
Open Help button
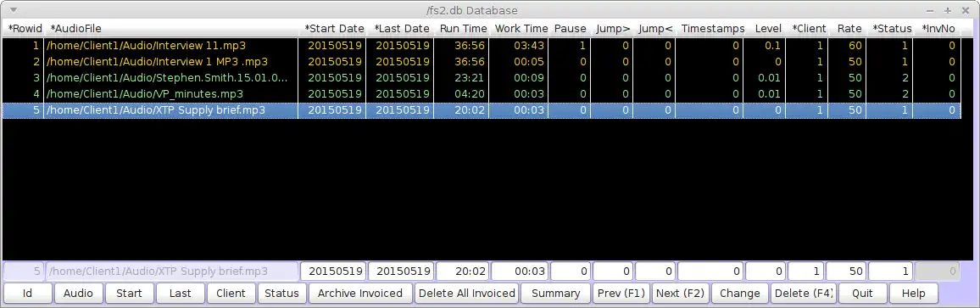click(913, 293)
